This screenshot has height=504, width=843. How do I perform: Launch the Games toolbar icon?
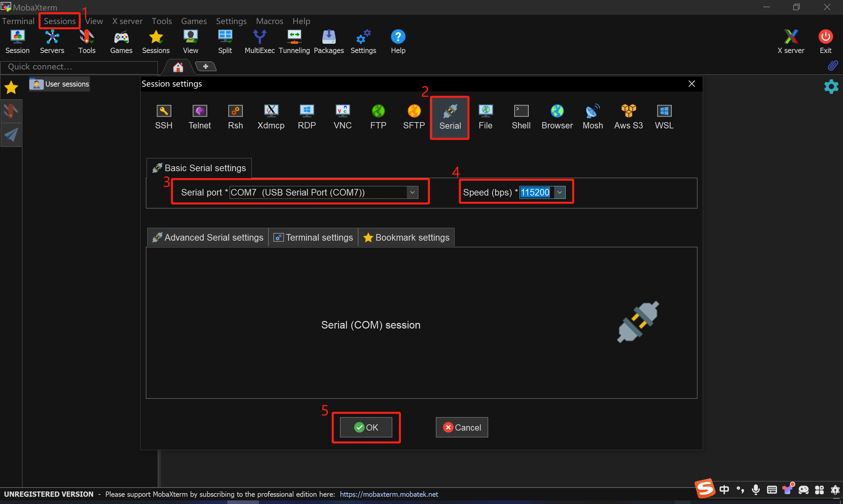pyautogui.click(x=121, y=42)
